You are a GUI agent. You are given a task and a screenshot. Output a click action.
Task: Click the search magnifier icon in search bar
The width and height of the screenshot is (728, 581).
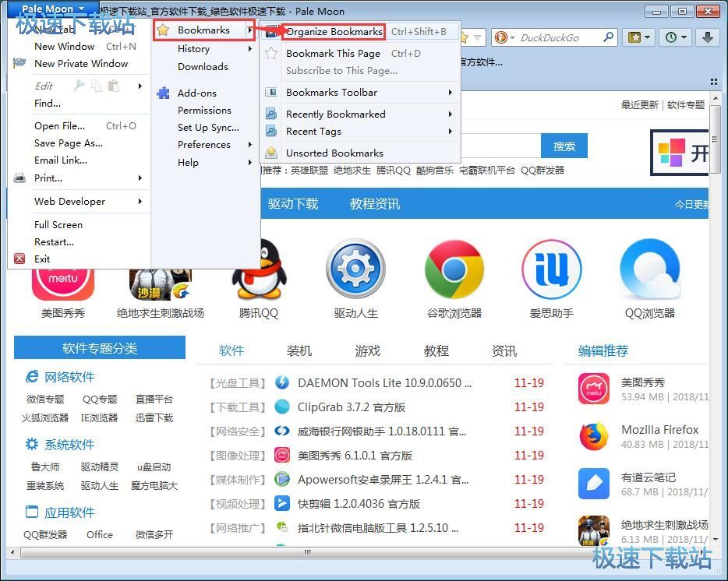608,37
